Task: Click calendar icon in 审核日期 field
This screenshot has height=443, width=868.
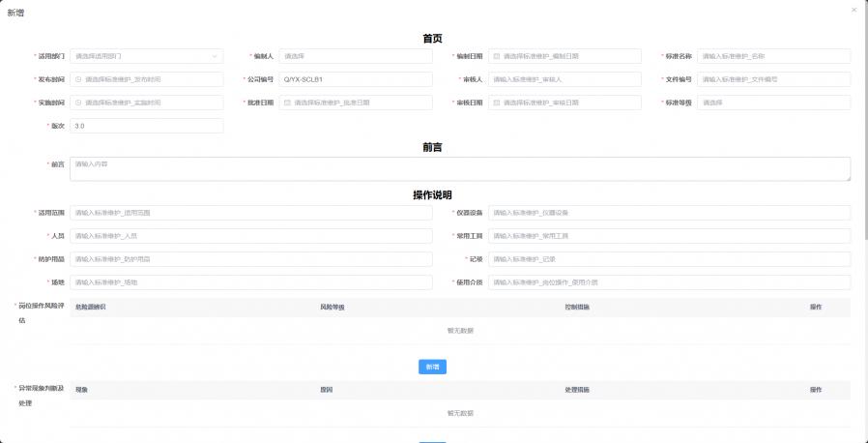Action: coord(497,103)
